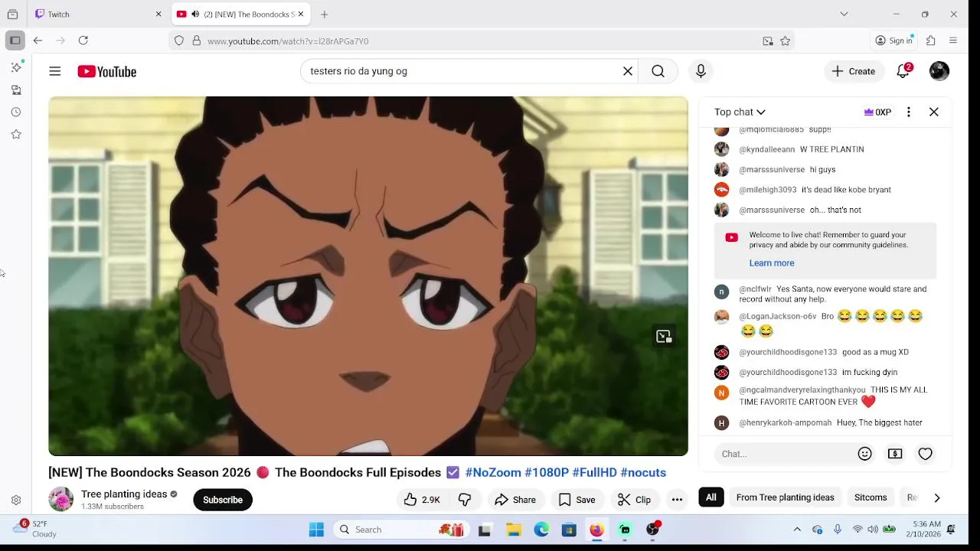Open browser extensions puzzle icon
The image size is (980, 551).
coord(931,41)
